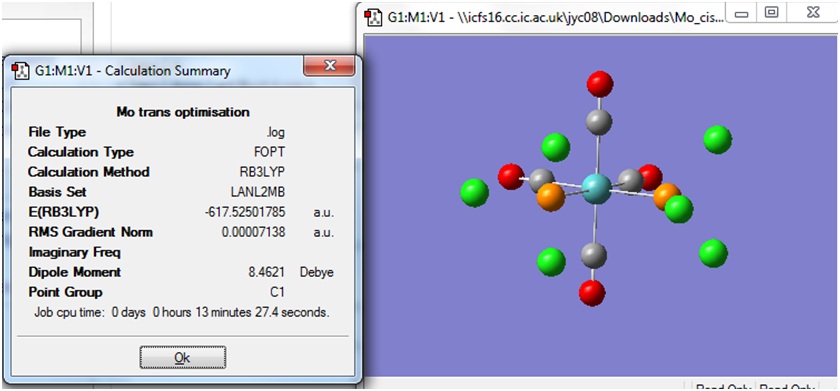The height and width of the screenshot is (391, 840).
Task: Select the left red oxygen atom
Action: (x=511, y=177)
